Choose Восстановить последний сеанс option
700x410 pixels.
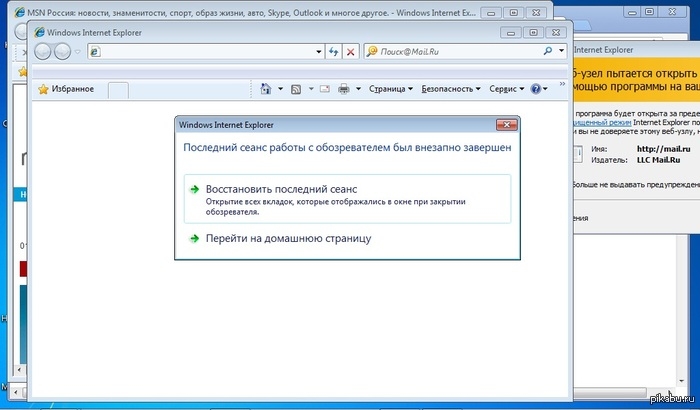click(x=347, y=199)
